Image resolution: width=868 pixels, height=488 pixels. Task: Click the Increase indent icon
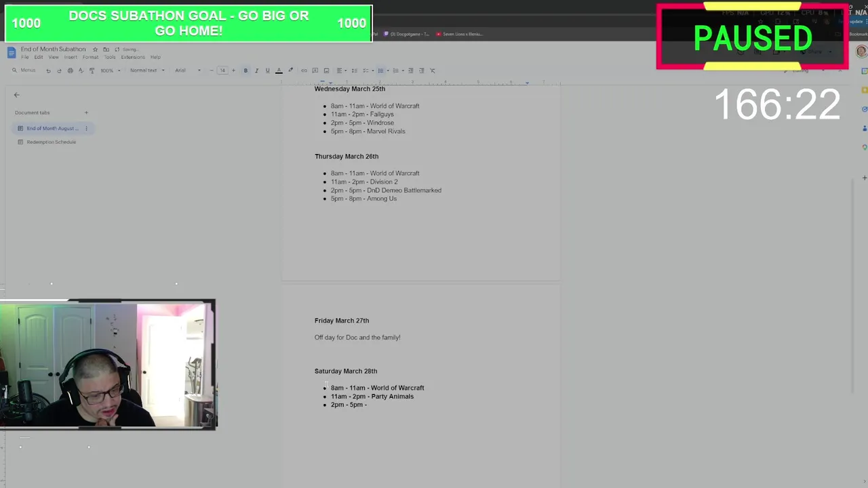[421, 70]
